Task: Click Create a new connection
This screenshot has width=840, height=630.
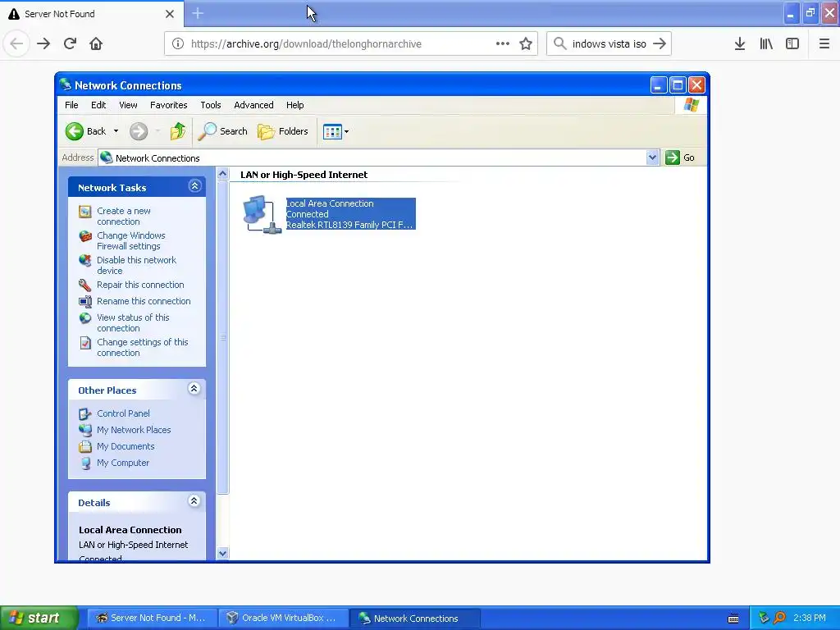Action: (x=124, y=216)
